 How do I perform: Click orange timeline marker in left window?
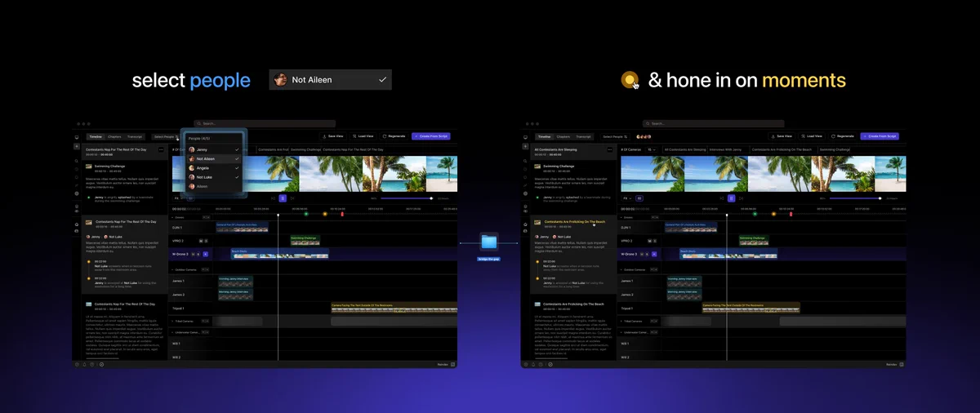coord(325,214)
